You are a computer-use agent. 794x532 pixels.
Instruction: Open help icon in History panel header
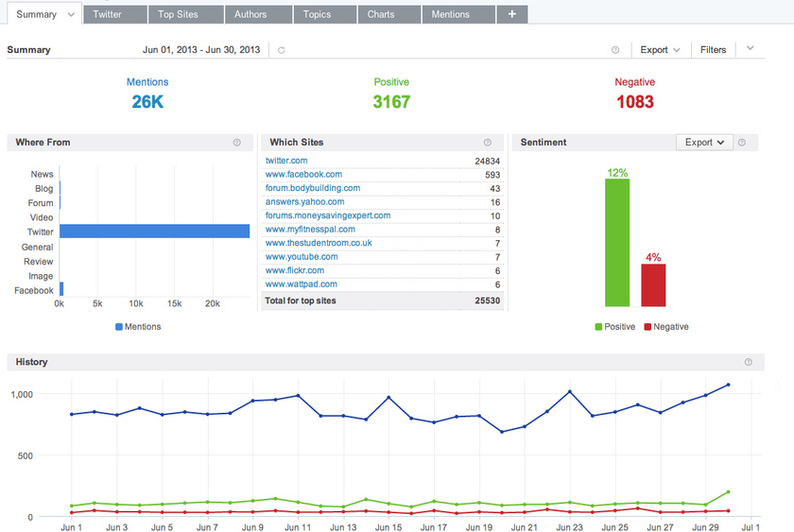pos(748,362)
